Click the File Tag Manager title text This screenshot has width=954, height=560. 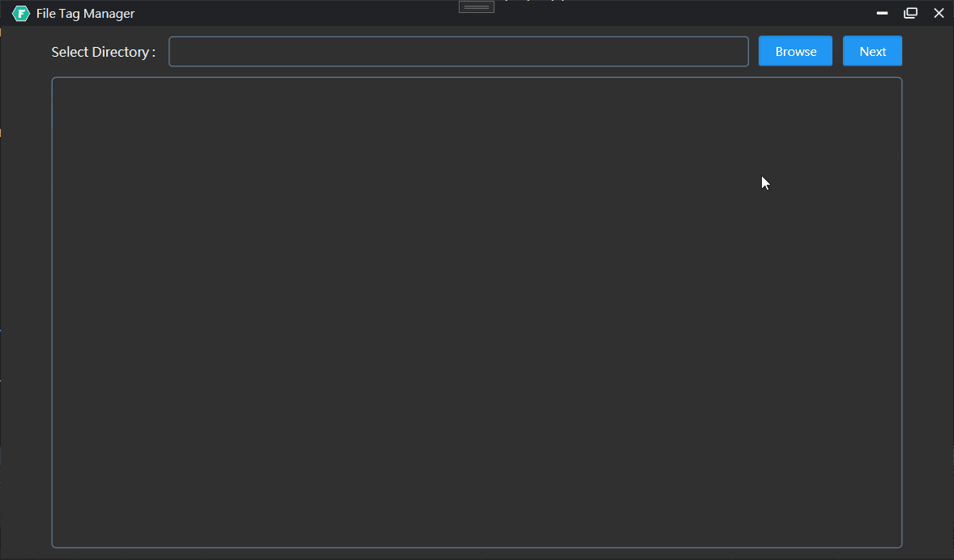point(84,13)
